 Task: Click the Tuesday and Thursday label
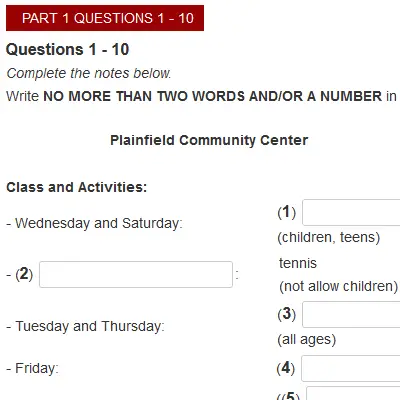(85, 326)
